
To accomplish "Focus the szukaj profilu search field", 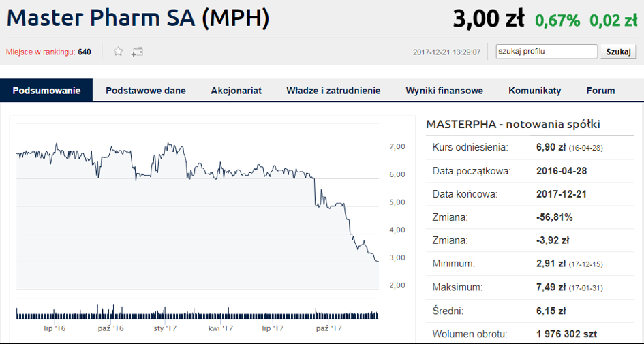I will (547, 51).
